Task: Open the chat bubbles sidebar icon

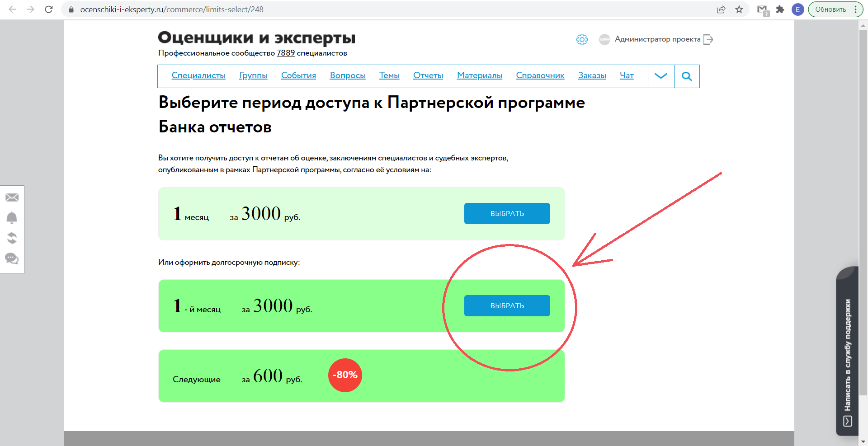Action: coord(12,258)
